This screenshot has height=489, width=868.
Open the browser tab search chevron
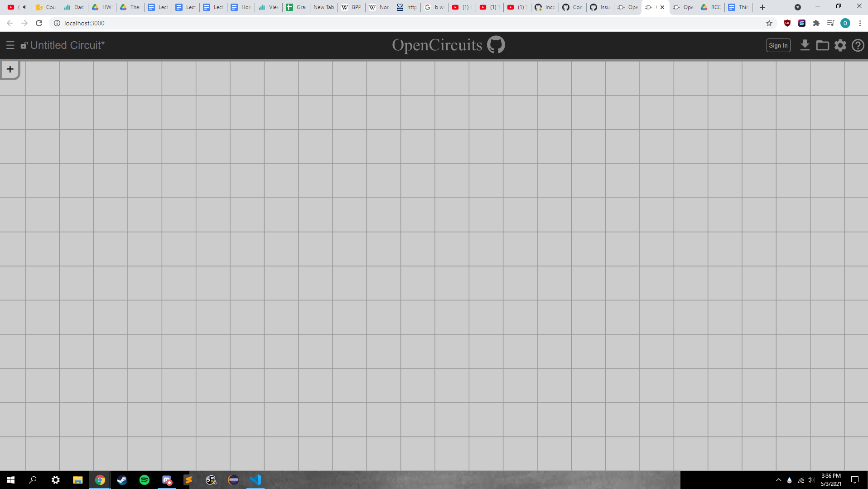[x=798, y=7]
